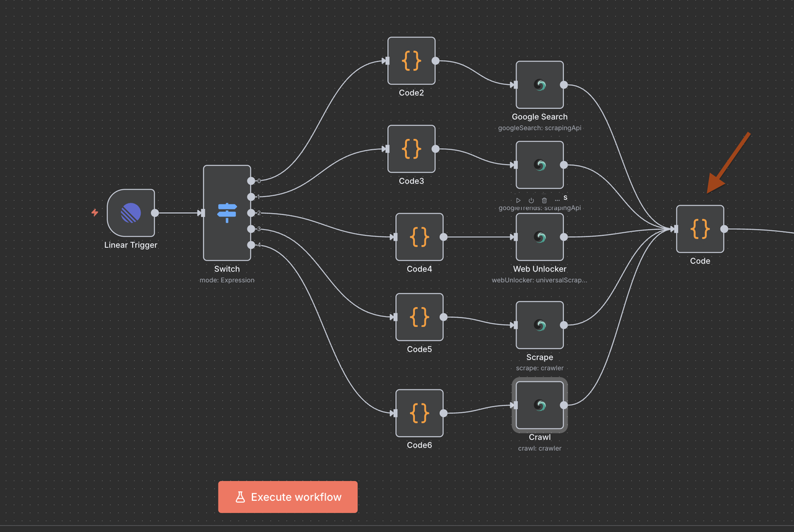Click the 'crawl: crawler' subtitle
This screenshot has width=794, height=532.
pos(540,448)
